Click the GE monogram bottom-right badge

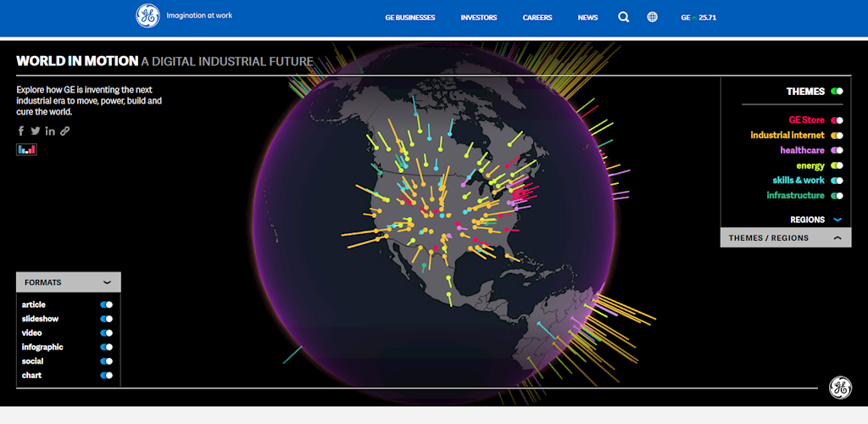[x=840, y=388]
